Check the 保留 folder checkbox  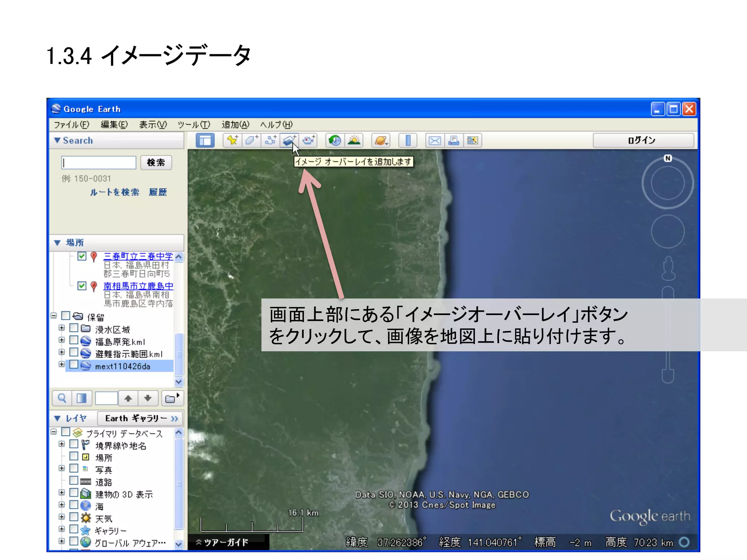tap(66, 315)
